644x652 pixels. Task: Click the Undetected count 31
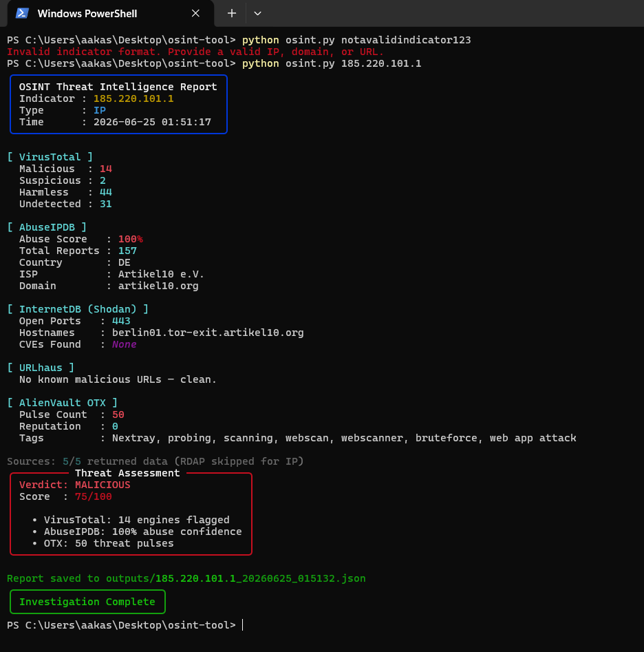(x=105, y=204)
